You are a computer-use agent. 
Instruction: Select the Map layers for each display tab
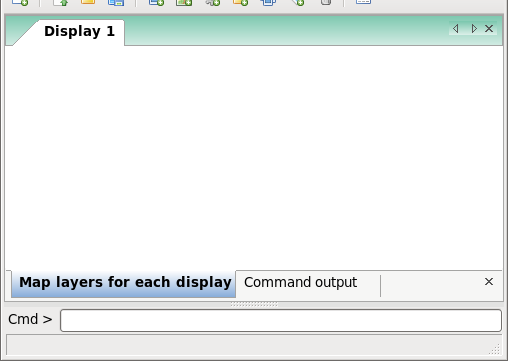click(123, 283)
